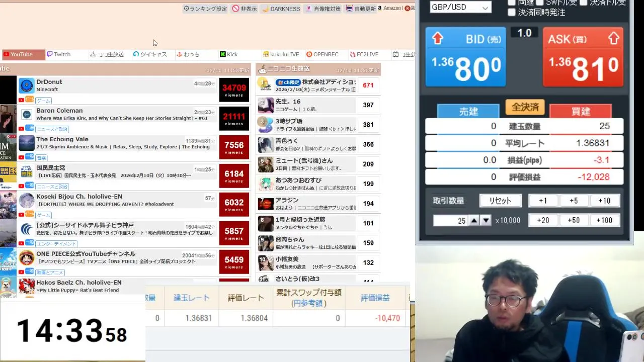Open Koseki Bijou FORTNITE stream title

[105, 204]
